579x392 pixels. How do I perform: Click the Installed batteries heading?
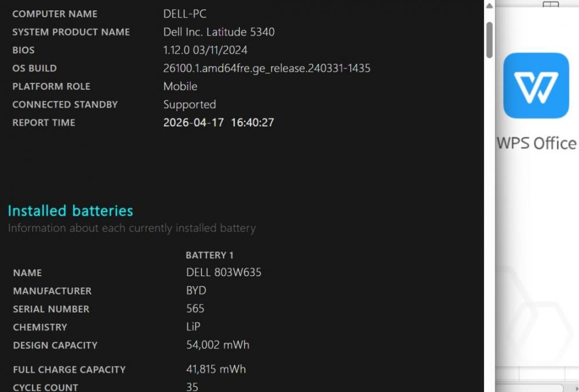click(x=71, y=211)
